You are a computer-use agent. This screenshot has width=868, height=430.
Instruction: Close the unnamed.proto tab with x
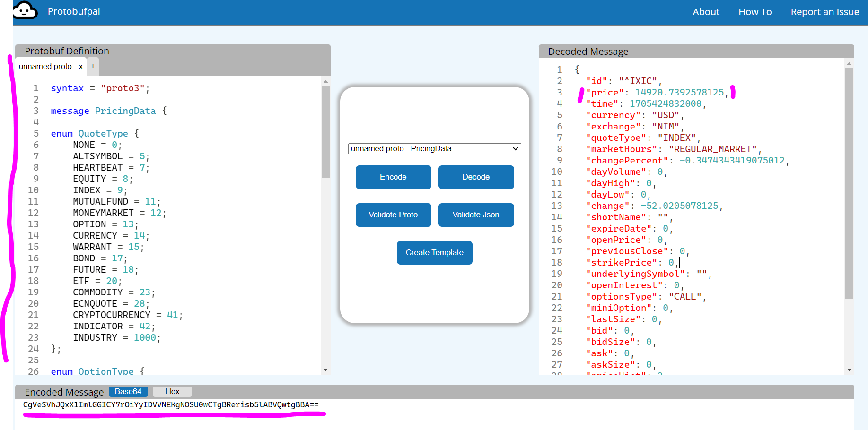pos(81,67)
